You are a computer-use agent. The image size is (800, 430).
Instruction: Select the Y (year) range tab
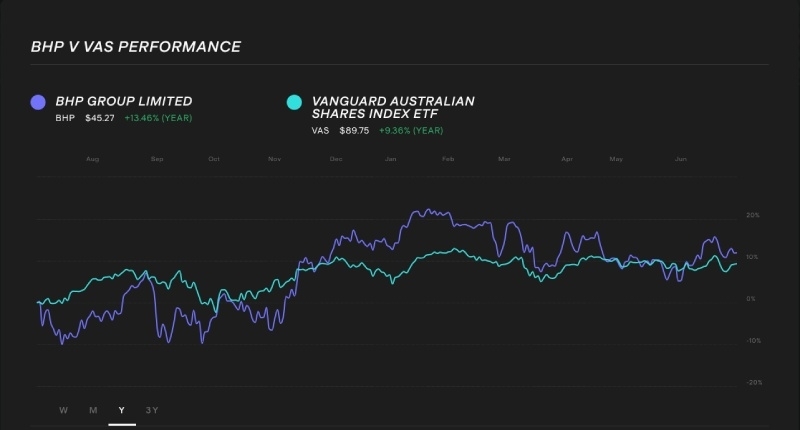tap(121, 410)
